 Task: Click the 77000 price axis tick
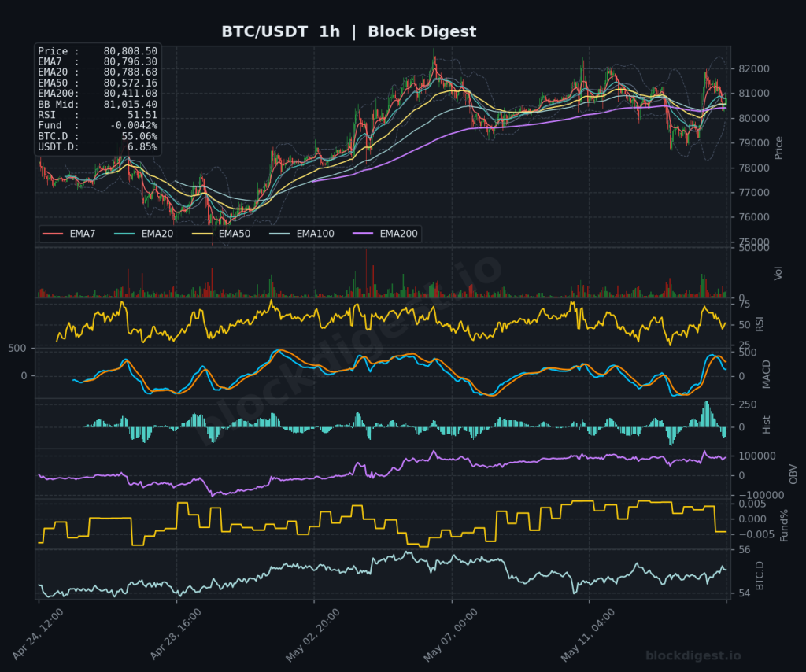753,193
